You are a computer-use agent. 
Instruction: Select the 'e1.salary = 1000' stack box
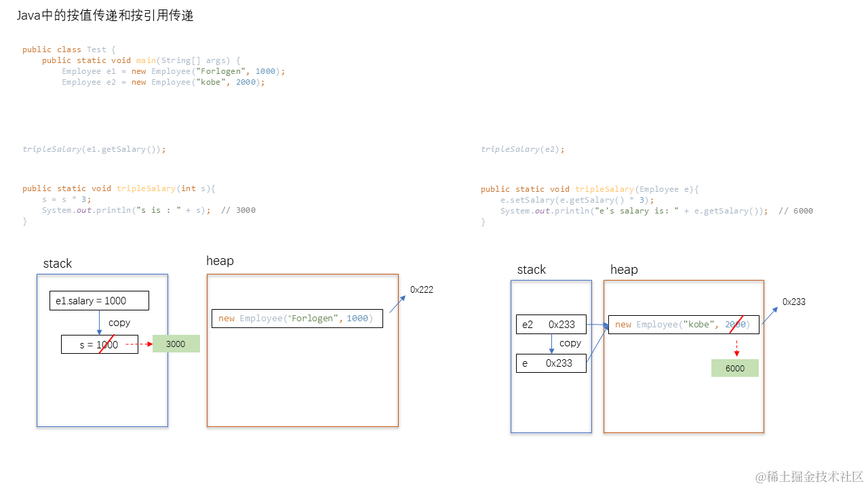[99, 300]
